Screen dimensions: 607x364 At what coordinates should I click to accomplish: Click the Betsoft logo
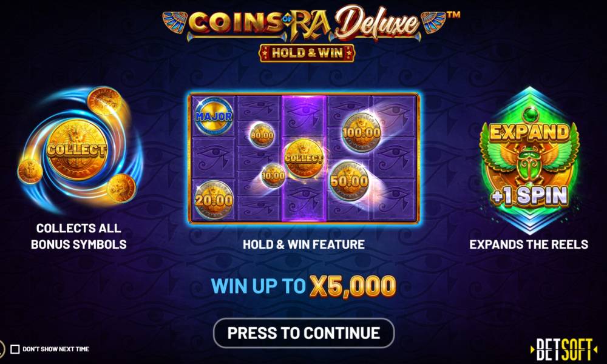point(564,349)
